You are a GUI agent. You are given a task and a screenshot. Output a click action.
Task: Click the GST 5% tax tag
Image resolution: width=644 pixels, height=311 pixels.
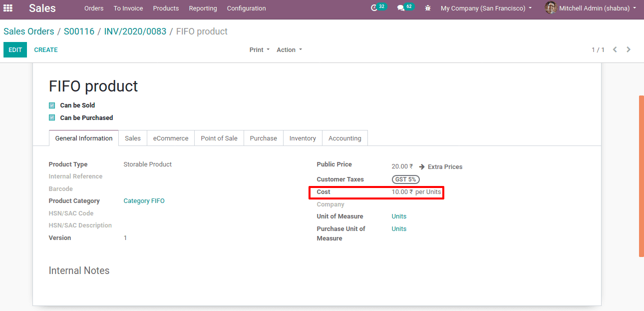click(405, 179)
